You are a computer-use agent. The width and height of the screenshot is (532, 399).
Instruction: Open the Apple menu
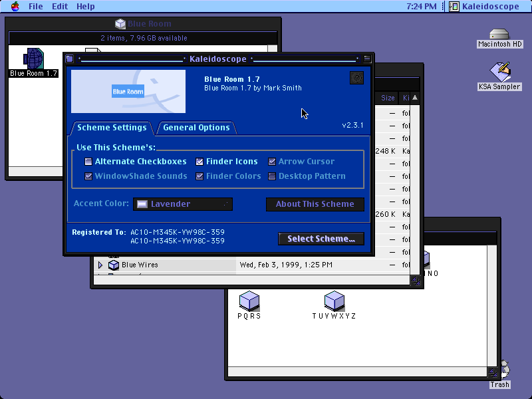15,6
